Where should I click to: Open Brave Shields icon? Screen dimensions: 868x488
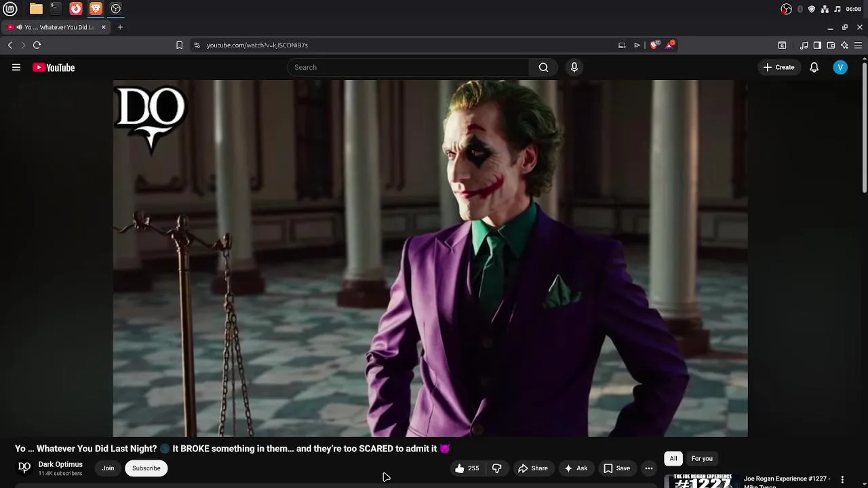[x=654, y=45]
